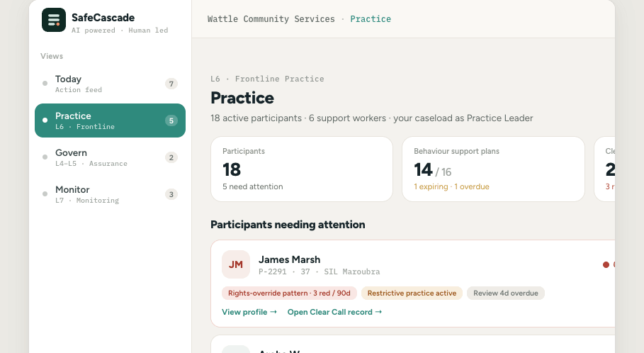Open the Today action feed view
Screen dimensions: 644x353
[110, 84]
